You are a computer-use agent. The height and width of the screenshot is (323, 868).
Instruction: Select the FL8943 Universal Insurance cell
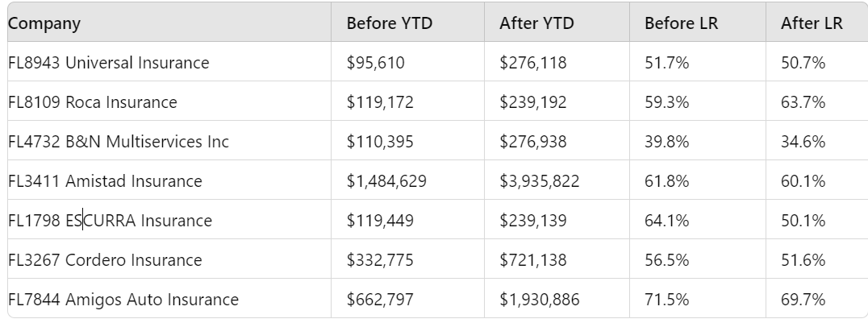click(109, 63)
